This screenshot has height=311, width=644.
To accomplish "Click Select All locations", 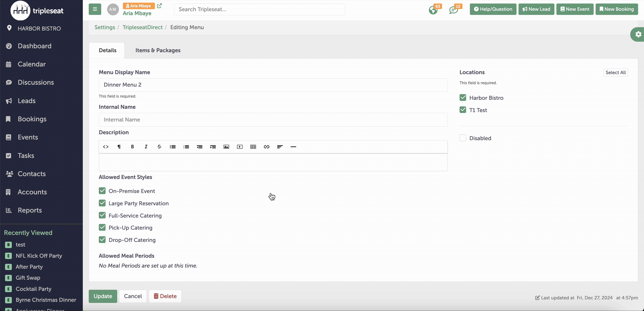I will point(616,73).
